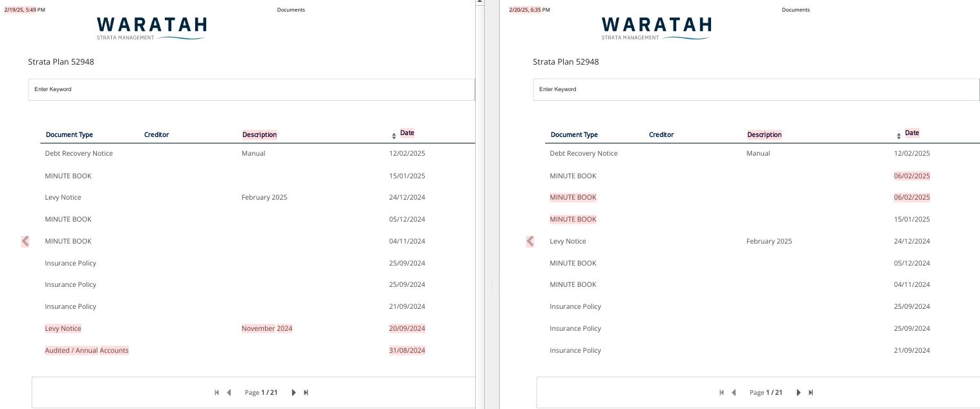Click date 12/02/2025 in 2/19/25 document
This screenshot has width=980, height=409.
tap(407, 153)
